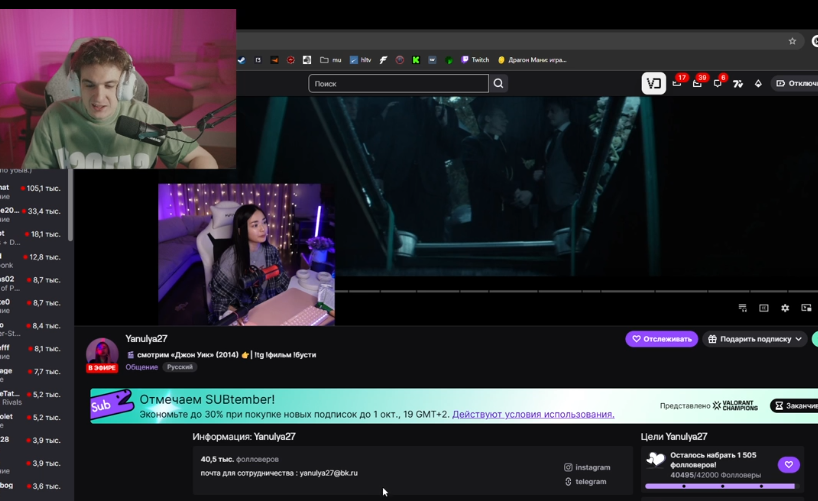818x501 pixels.
Task: Click the search magnifier button
Action: coord(498,84)
